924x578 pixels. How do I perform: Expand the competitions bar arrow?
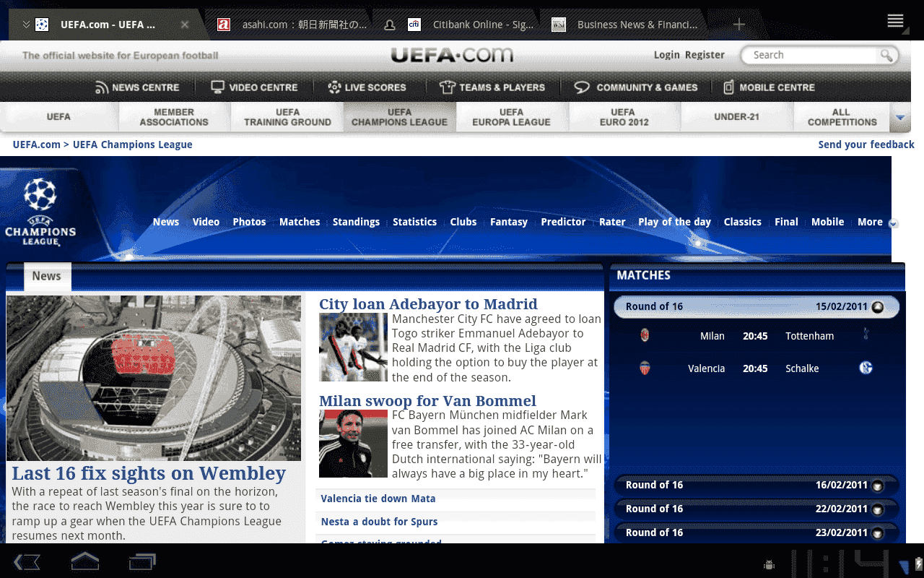(900, 117)
